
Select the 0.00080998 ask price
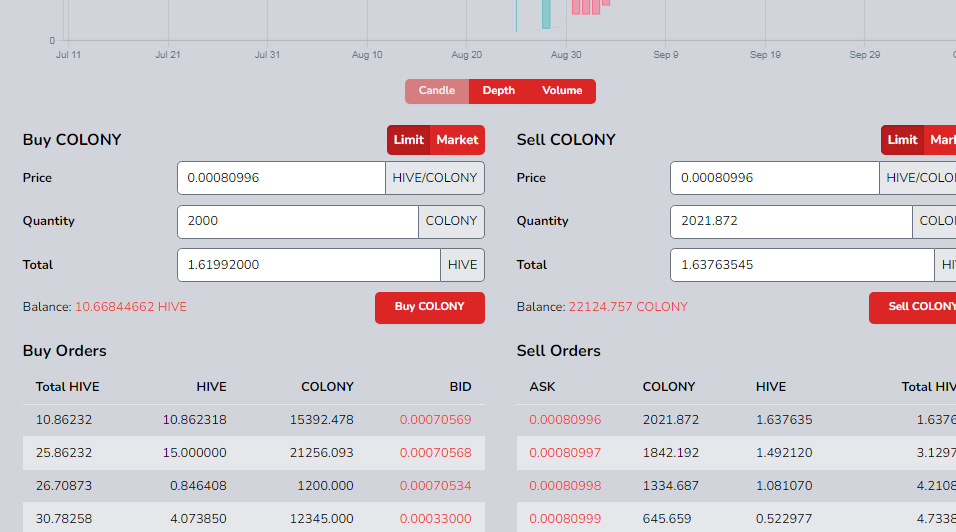565,486
